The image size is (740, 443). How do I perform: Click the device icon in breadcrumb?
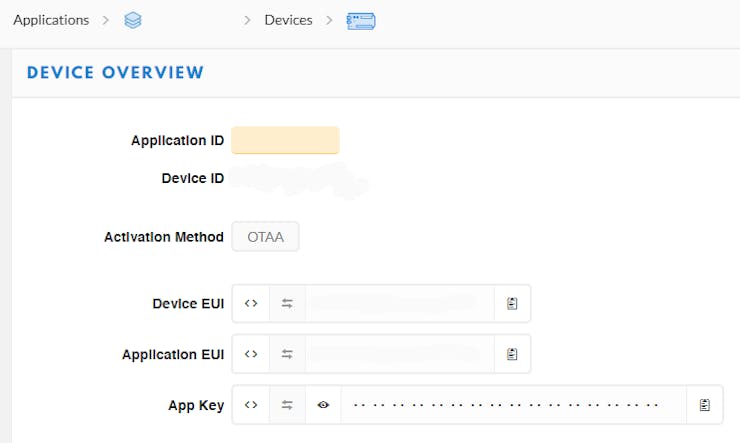coord(360,20)
